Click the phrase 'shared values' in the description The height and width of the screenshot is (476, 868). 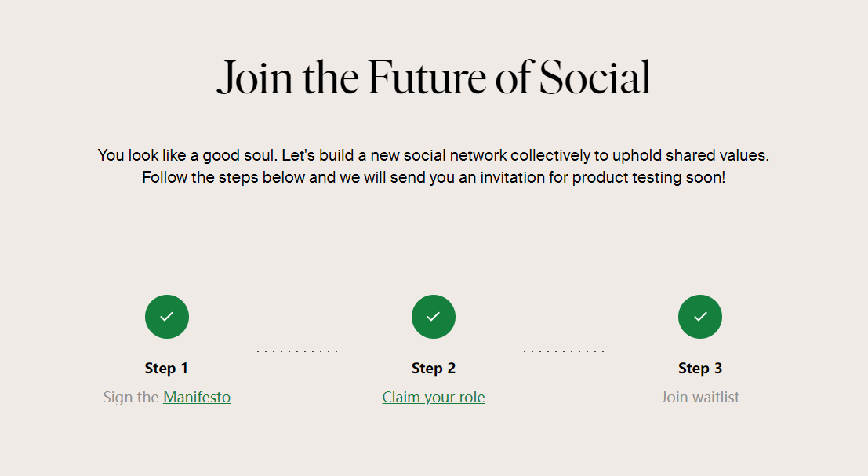[x=715, y=155]
